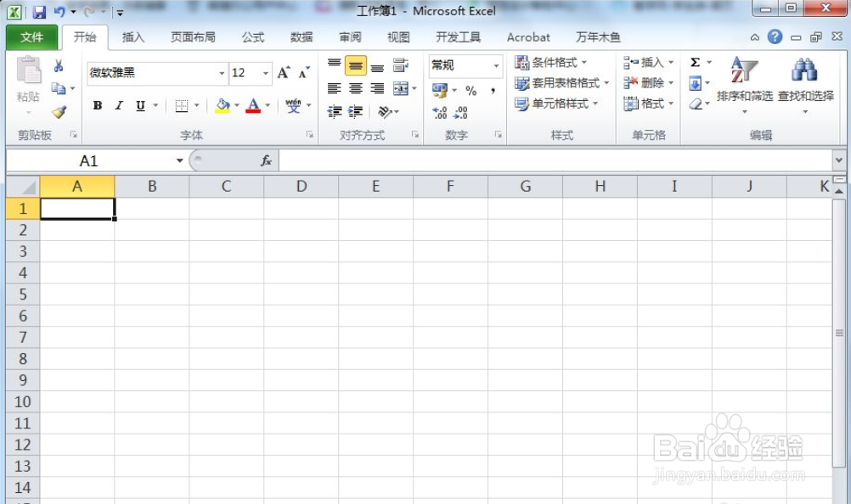
Task: Increase the cell indent
Action: 356,112
